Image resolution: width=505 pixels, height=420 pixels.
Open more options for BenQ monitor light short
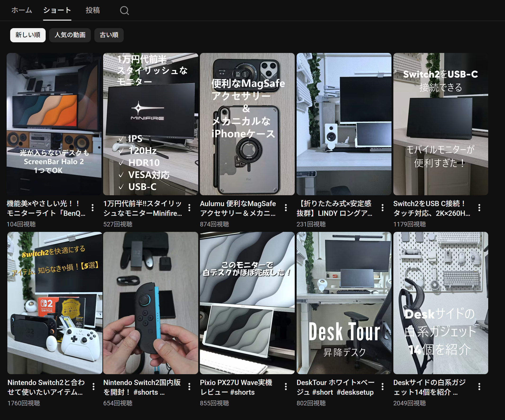tap(93, 208)
